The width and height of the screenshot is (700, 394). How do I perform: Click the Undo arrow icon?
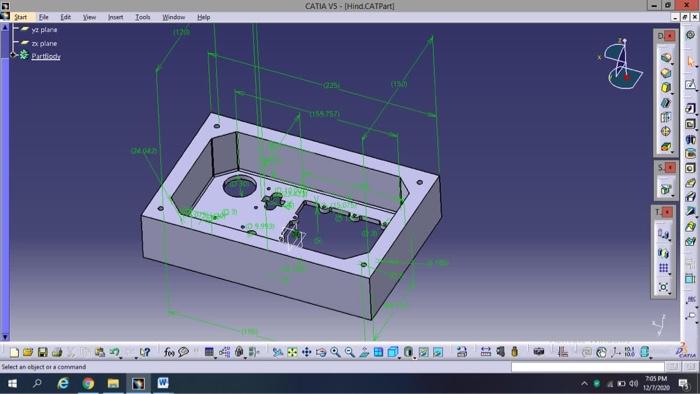pos(114,352)
